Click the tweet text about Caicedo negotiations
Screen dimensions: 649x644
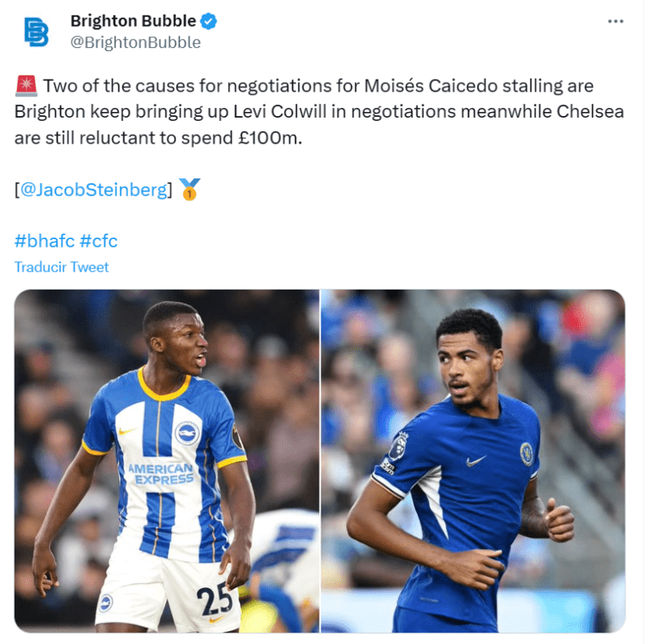tap(319, 112)
